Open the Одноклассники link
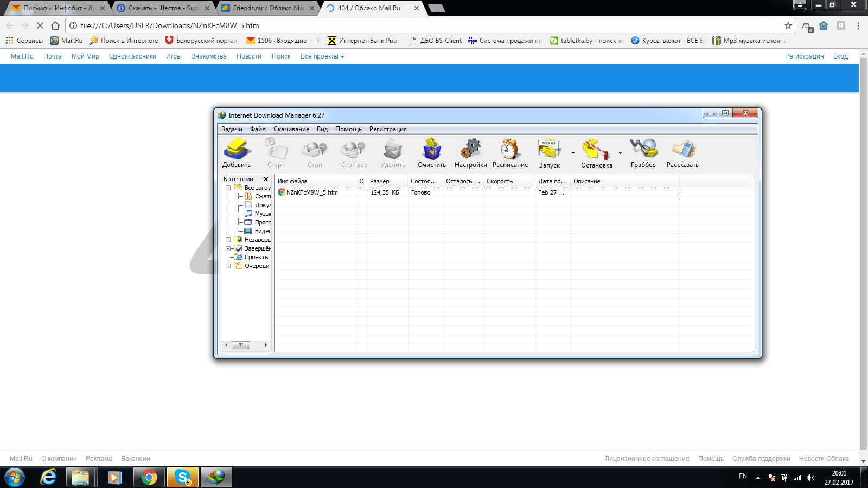This screenshot has height=488, width=868. pos(132,56)
